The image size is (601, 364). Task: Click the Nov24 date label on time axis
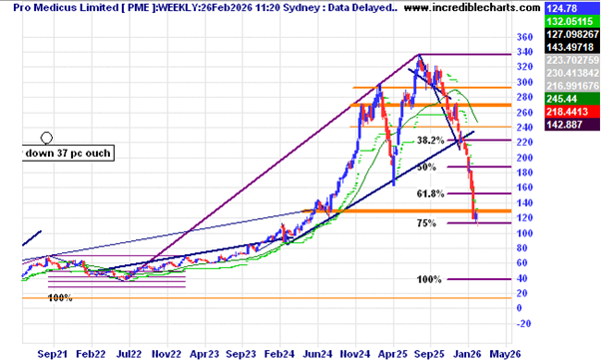pos(355,354)
